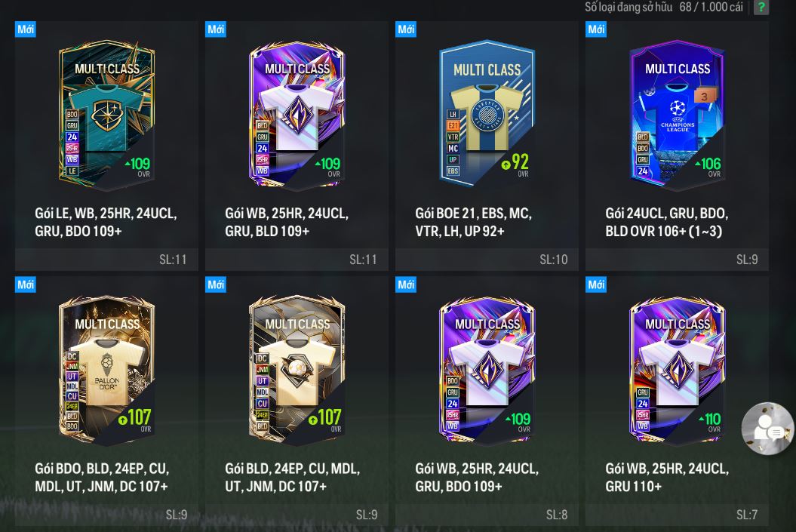Click the Gói WB, 25HR, 24UCL, GRU 110+ label
Screen dimensions: 796x532
pos(667,477)
